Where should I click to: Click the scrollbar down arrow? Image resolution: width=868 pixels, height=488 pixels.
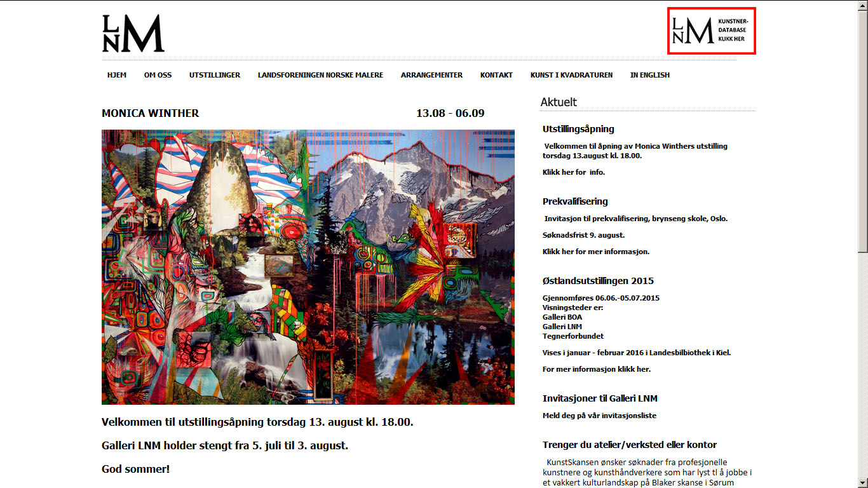pos(862,483)
